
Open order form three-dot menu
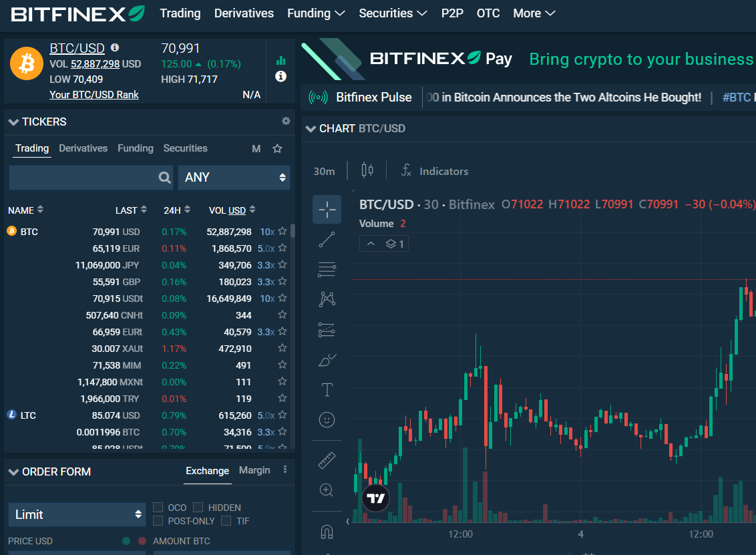coord(285,470)
